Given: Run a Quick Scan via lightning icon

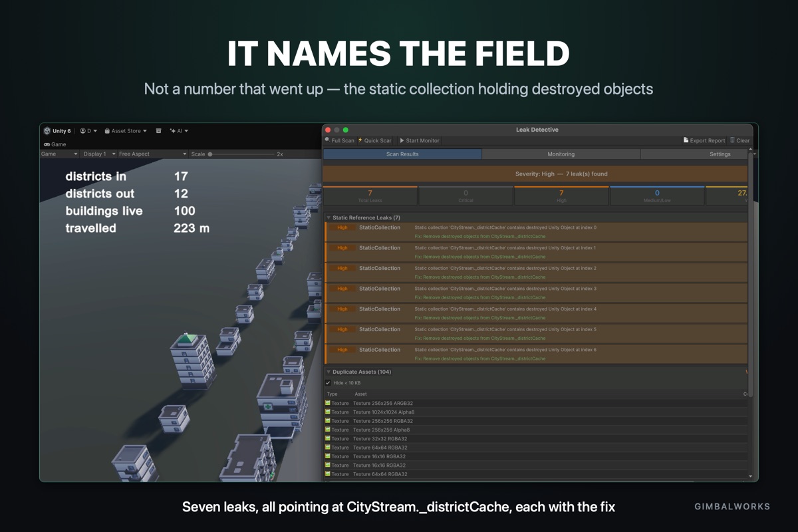Looking at the screenshot, I should (360, 140).
